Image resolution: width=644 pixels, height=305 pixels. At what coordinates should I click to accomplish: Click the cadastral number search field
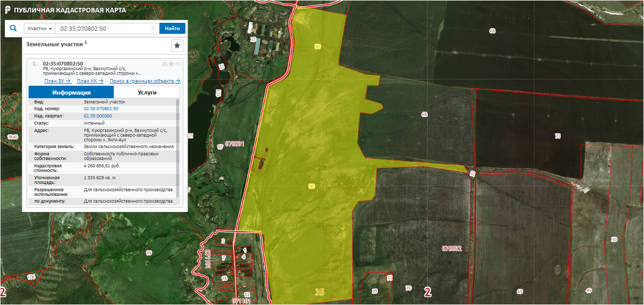pos(101,29)
